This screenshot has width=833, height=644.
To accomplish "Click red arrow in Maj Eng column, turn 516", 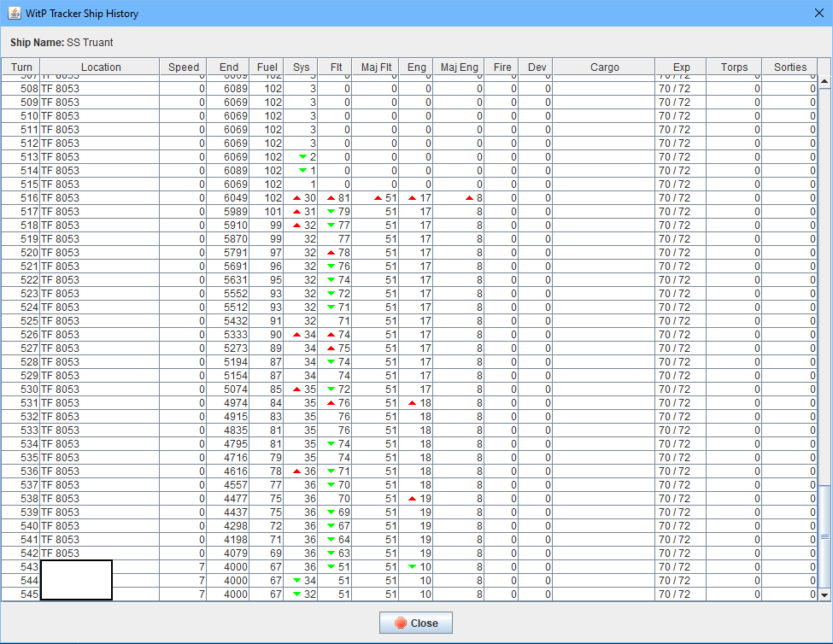I will click(469, 198).
